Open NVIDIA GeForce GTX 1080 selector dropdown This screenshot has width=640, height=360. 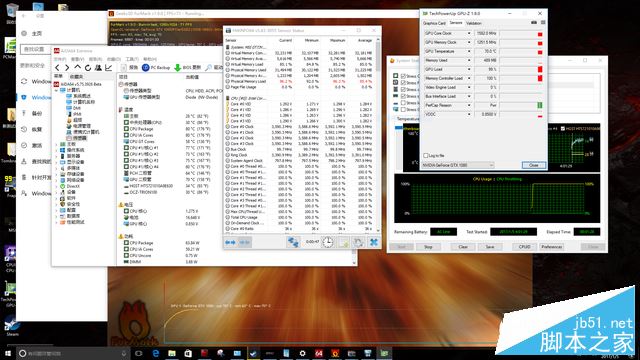click(x=458, y=165)
